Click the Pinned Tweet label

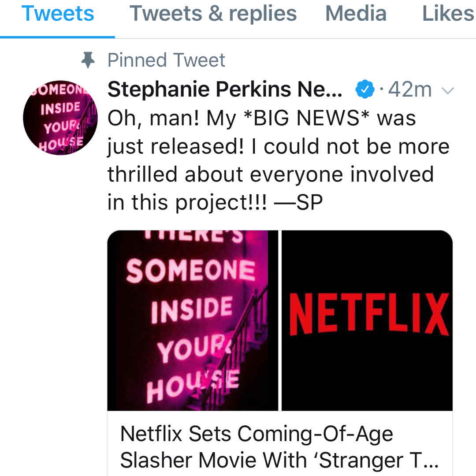click(167, 60)
